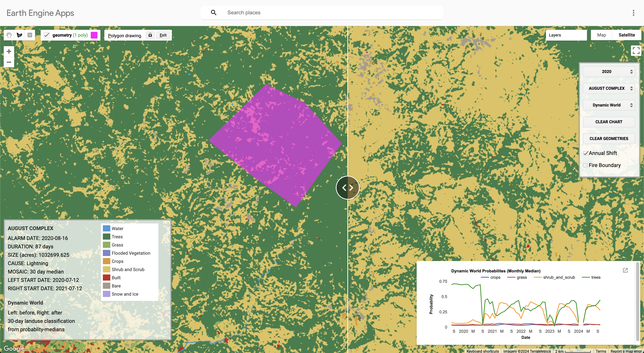Click the crops chart legend entry

(x=490, y=277)
